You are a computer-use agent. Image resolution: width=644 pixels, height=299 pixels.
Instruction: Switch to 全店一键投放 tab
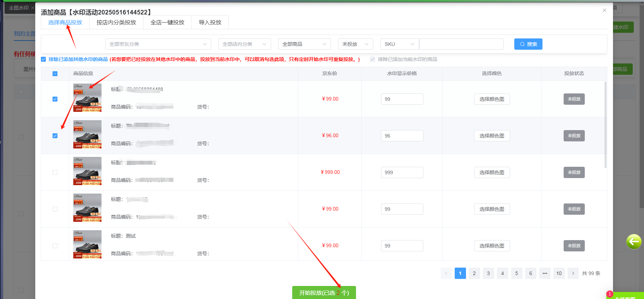point(167,22)
